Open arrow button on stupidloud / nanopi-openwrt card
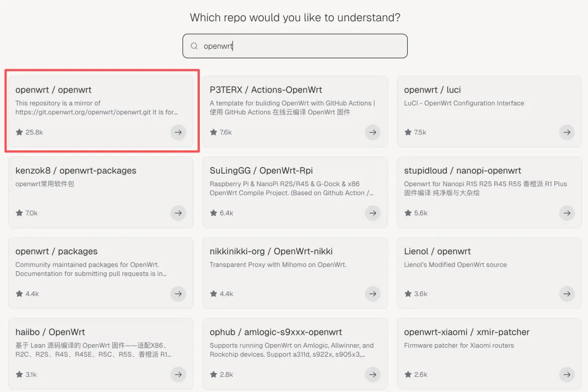 pos(567,213)
